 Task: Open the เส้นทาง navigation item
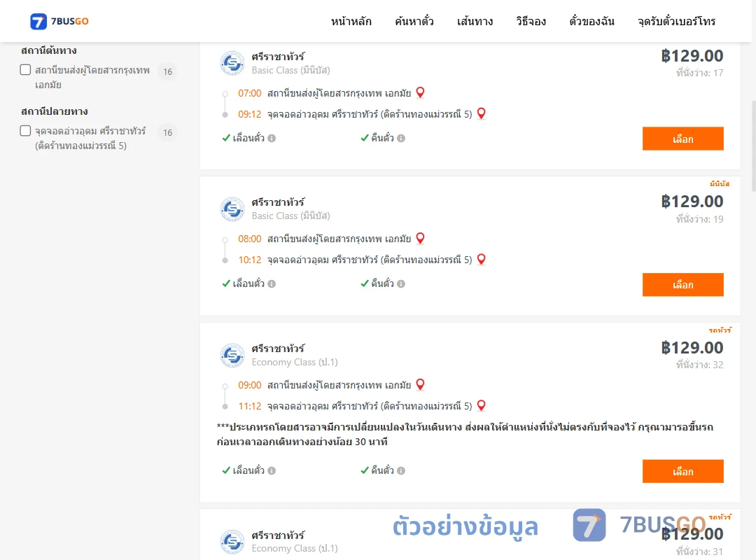[475, 21]
